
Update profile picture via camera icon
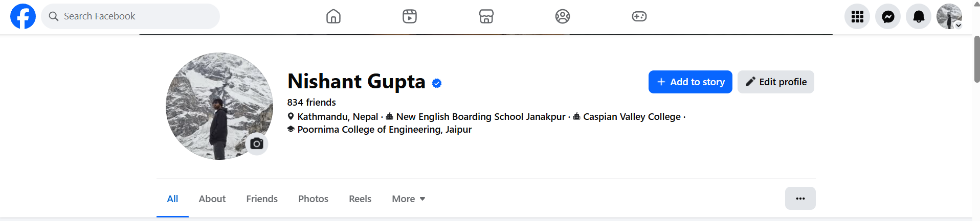[x=257, y=144]
